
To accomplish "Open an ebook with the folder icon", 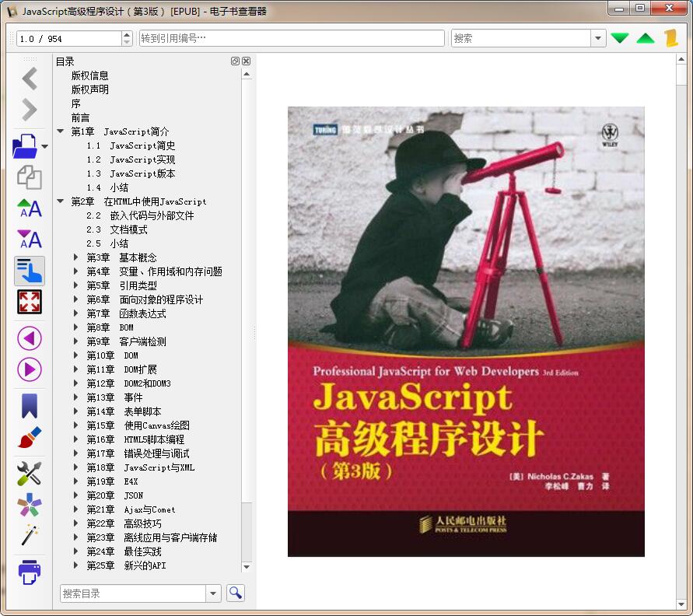I will pos(25,145).
